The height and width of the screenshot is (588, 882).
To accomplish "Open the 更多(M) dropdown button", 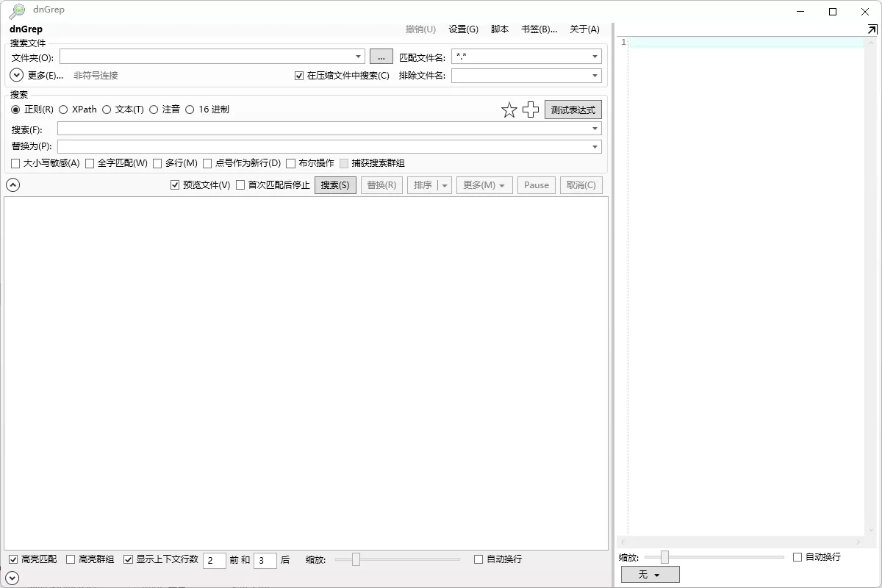I will click(x=484, y=184).
